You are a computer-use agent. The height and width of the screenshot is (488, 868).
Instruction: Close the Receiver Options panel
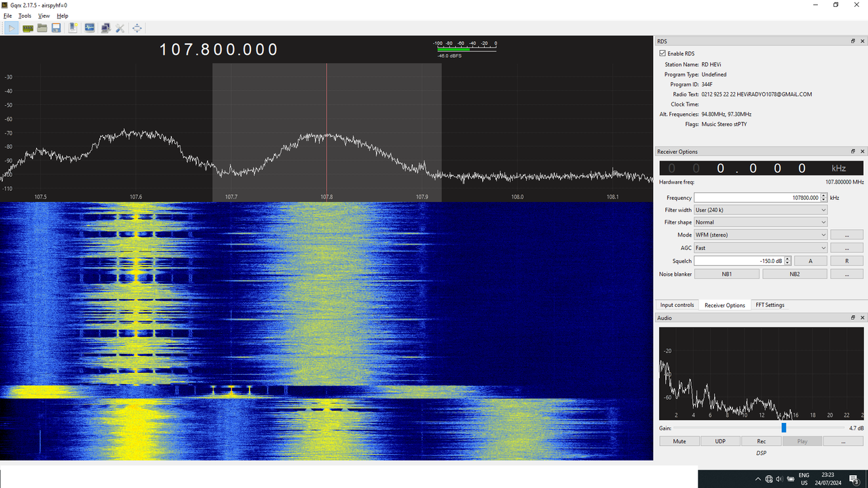863,152
